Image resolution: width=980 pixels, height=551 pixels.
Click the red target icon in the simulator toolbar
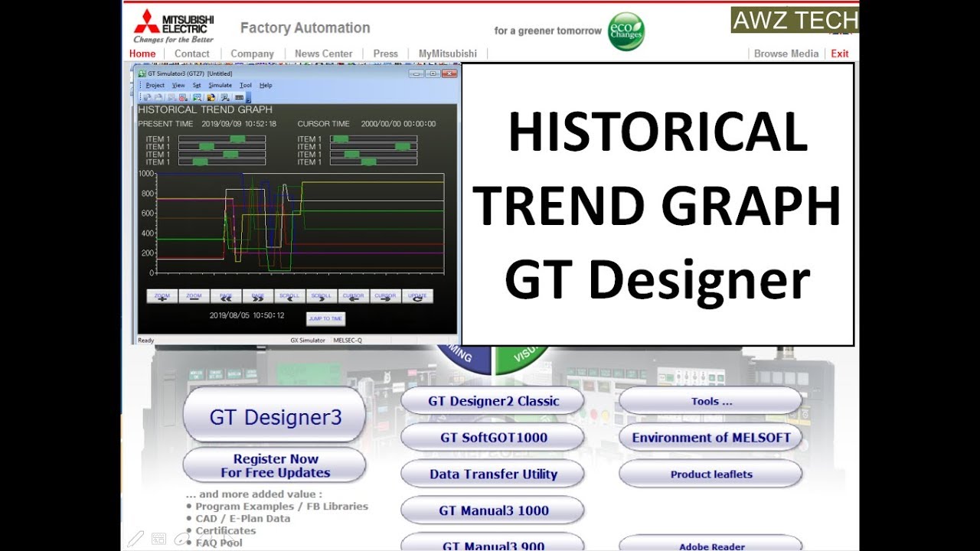183,97
